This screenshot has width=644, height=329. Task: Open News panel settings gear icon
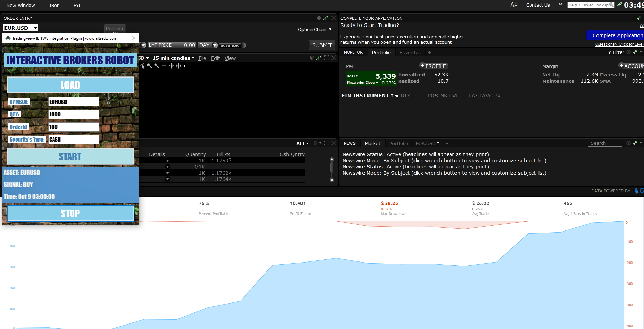pos(628,143)
